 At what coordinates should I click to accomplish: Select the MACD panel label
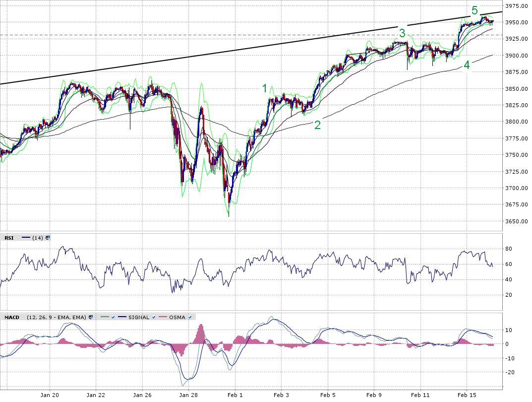point(12,318)
